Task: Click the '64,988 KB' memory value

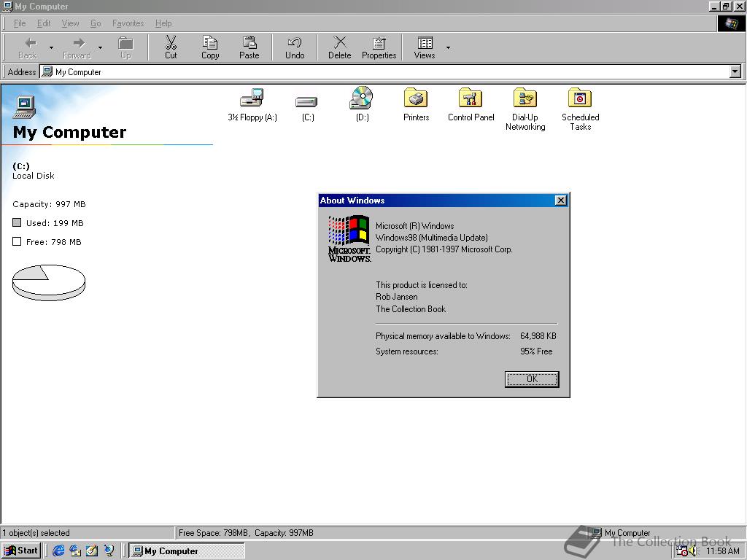Action: coord(538,335)
